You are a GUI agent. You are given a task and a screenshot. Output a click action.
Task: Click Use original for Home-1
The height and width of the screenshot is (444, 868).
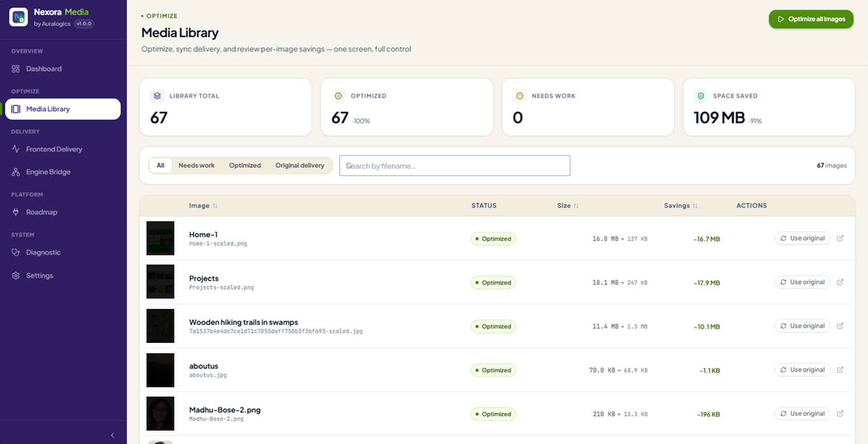point(802,238)
